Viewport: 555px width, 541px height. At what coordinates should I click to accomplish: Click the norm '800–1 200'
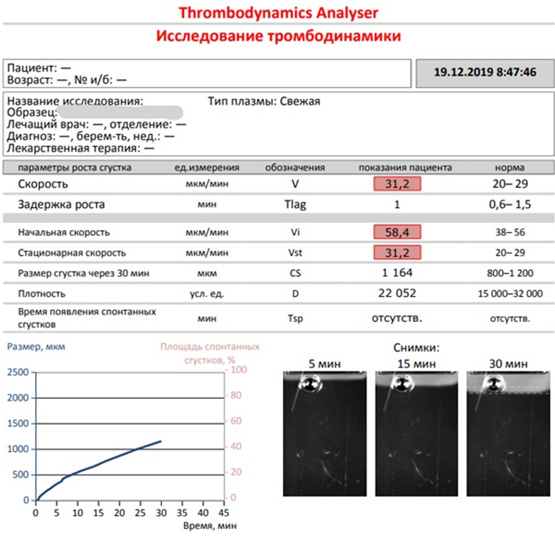pyautogui.click(x=510, y=273)
